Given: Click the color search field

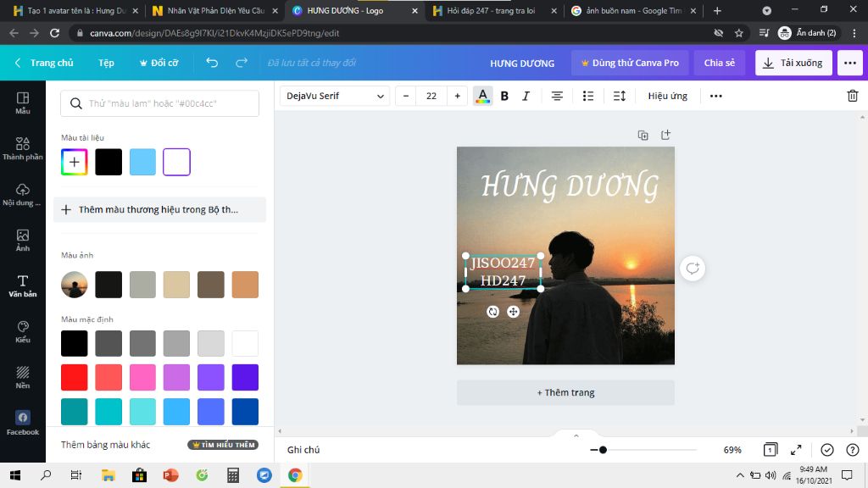Looking at the screenshot, I should pyautogui.click(x=159, y=103).
